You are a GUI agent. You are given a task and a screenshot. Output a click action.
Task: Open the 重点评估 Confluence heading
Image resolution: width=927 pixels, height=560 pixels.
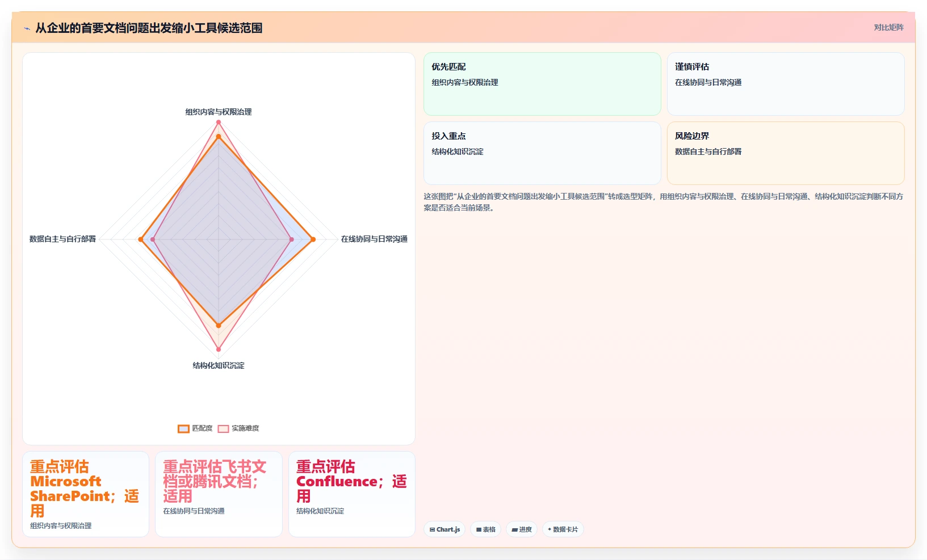click(351, 481)
